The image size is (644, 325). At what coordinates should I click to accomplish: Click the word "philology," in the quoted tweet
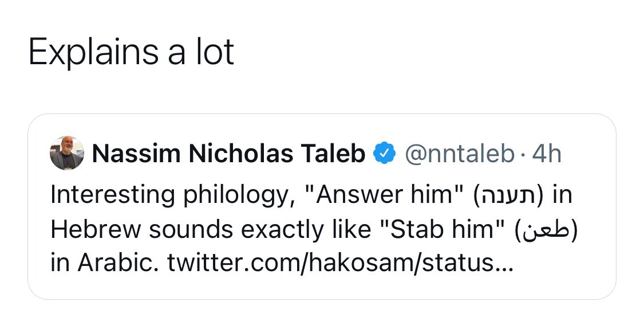coord(239,195)
